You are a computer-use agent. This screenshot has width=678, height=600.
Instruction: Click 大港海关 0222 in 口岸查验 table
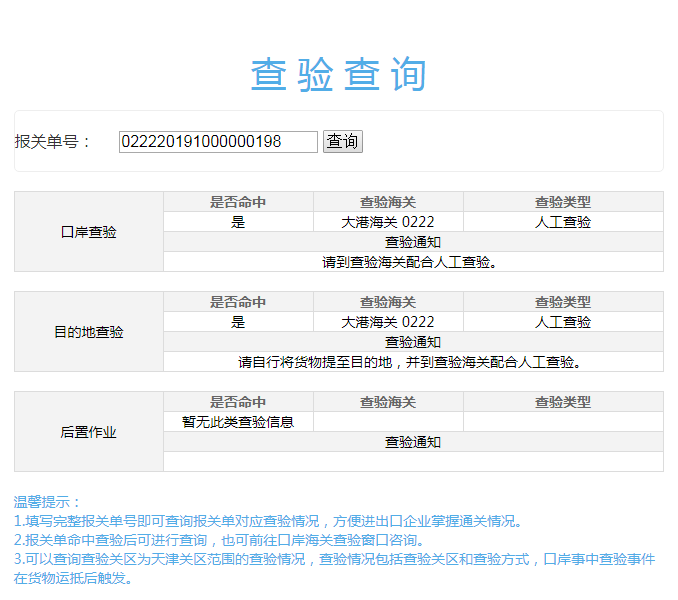pos(388,222)
